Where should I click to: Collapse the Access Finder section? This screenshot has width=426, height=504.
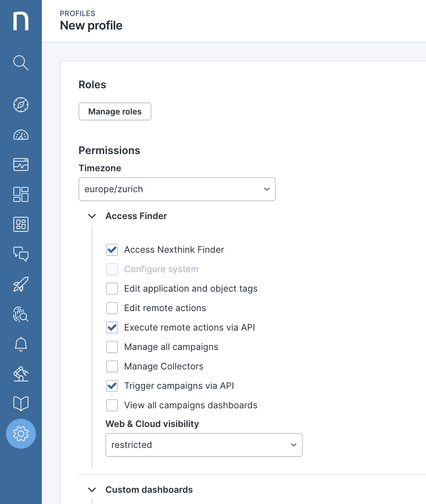[92, 216]
